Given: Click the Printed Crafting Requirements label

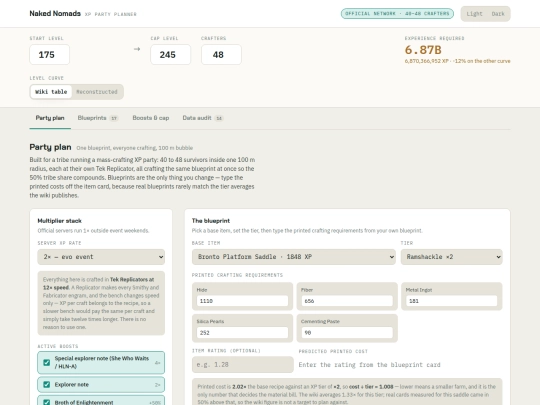Looking at the screenshot, I should [x=237, y=275].
